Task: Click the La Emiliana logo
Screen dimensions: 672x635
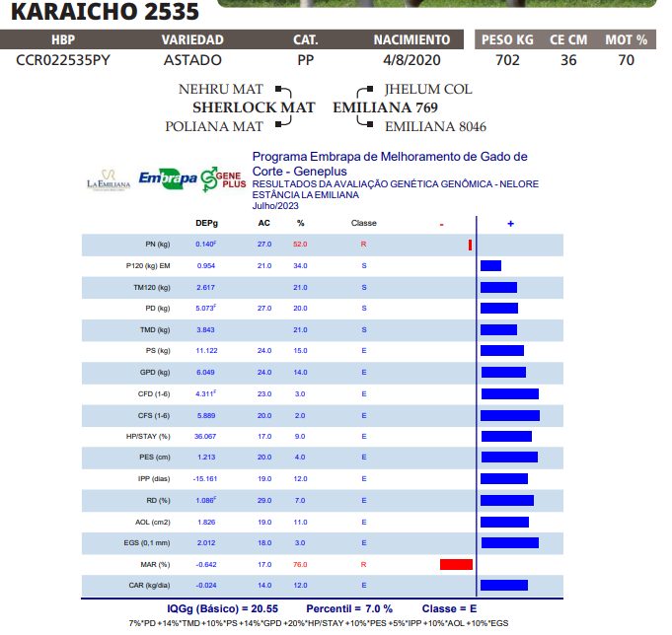Action: 109,181
